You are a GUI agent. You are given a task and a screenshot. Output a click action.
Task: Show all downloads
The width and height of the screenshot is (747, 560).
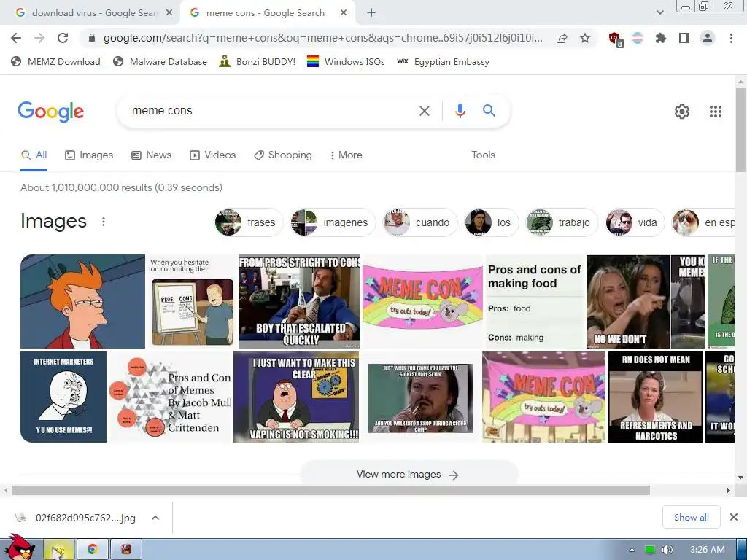click(691, 518)
